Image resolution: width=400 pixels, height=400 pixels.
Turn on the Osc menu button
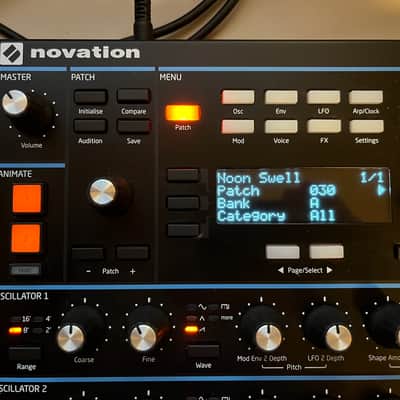tap(238, 97)
